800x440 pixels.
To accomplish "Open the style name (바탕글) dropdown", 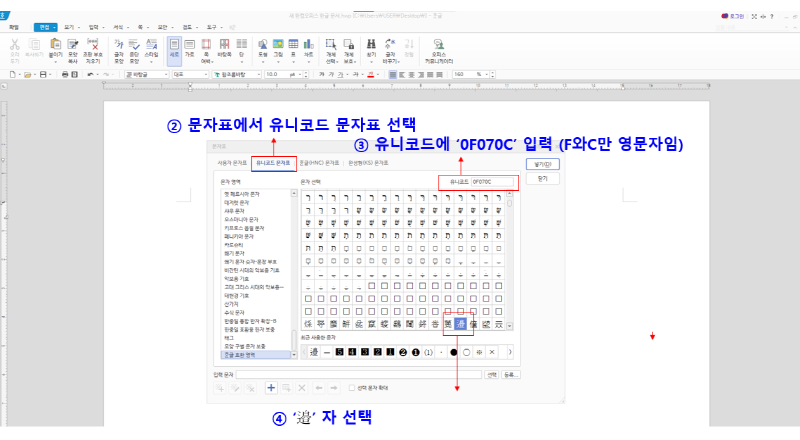I will (166, 75).
